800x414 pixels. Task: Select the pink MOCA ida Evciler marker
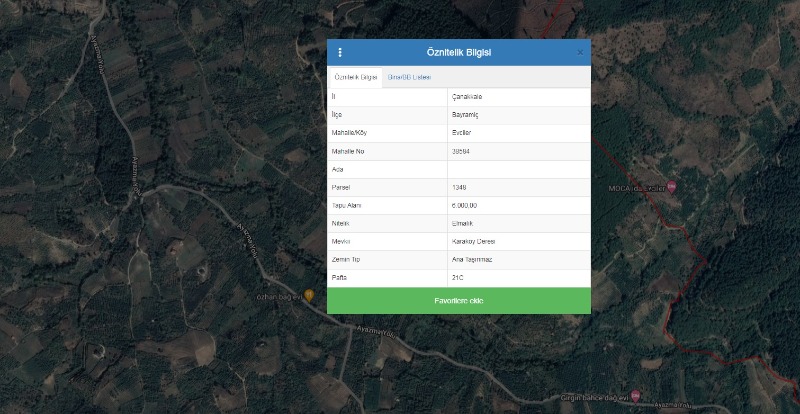[x=672, y=187]
